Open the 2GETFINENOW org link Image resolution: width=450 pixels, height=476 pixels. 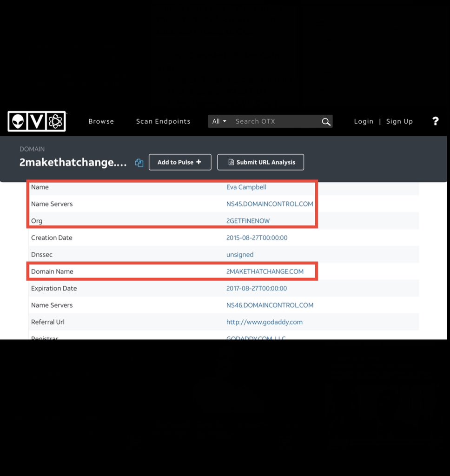pyautogui.click(x=248, y=221)
